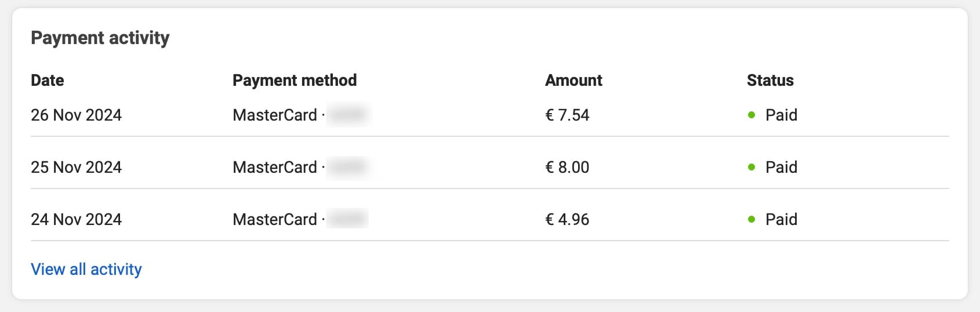This screenshot has height=312, width=980.
Task: Click MasterCard in the 24 Nov row
Action: point(275,219)
